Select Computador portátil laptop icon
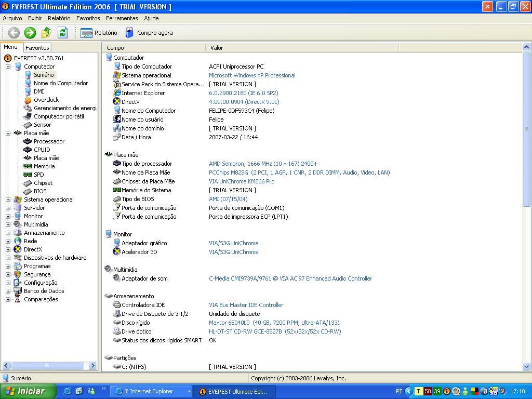 click(x=28, y=116)
